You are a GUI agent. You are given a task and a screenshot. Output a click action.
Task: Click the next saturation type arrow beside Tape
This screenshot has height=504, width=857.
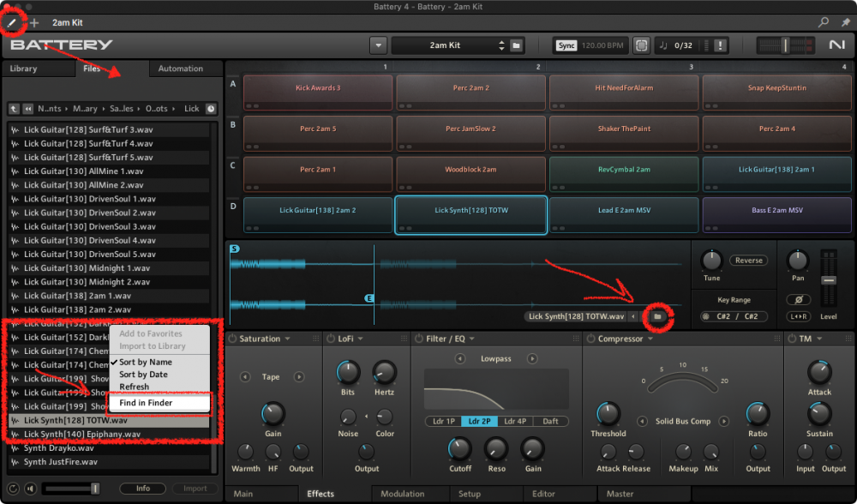click(x=298, y=377)
